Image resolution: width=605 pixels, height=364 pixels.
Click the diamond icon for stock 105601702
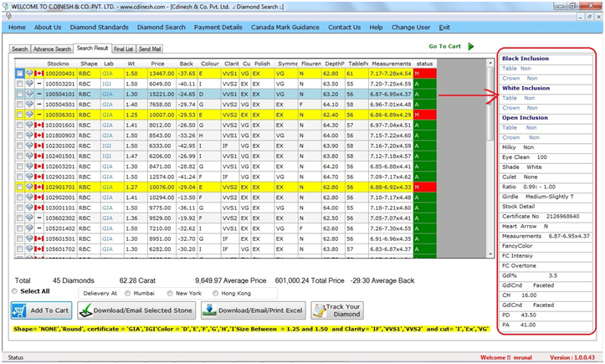pos(29,249)
